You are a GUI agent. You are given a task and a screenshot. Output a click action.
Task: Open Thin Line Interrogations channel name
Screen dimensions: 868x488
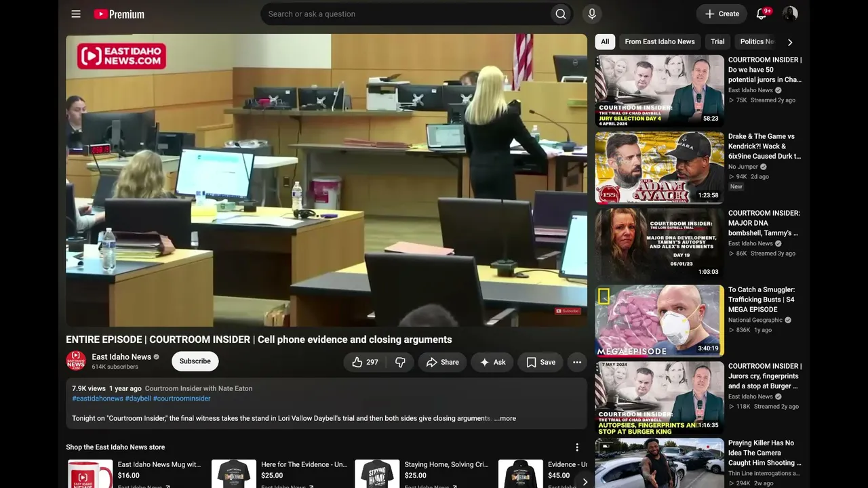(763, 473)
